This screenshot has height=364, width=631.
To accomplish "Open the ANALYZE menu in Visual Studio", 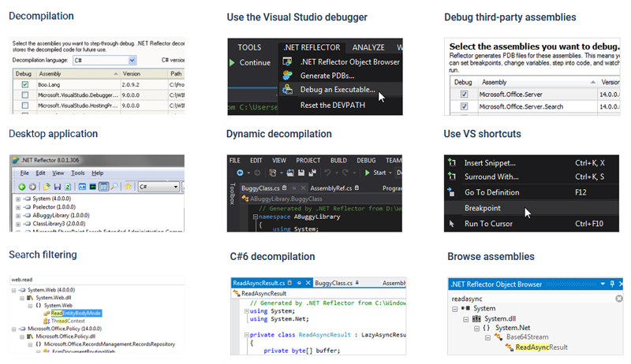I will (368, 47).
